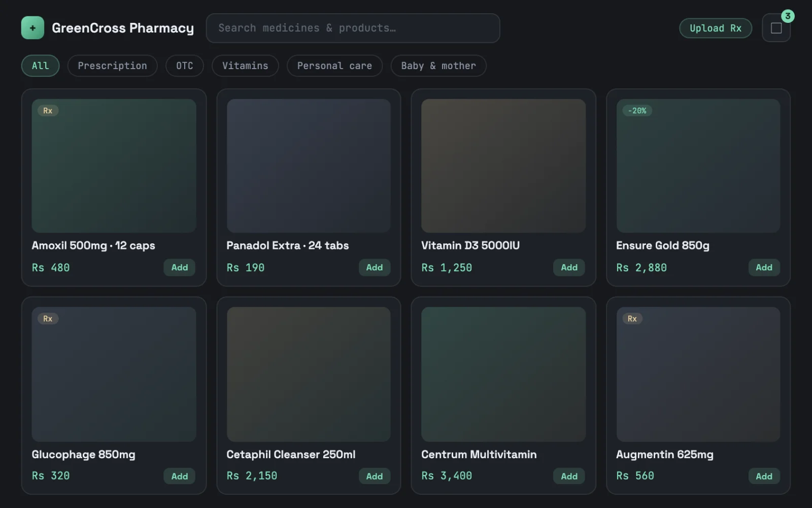The image size is (812, 508).
Task: Open Panadol Extra product image
Action: pos(309,166)
